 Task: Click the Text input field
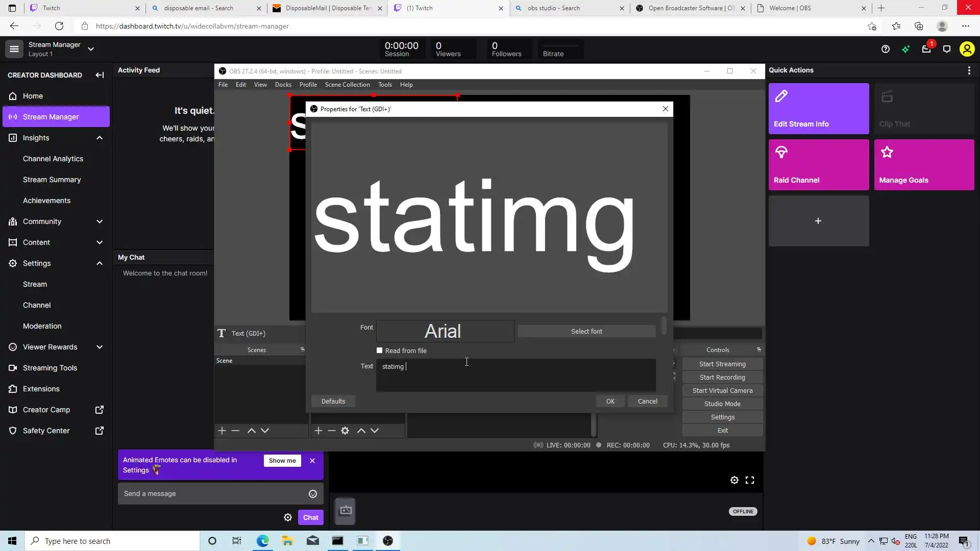(x=516, y=375)
